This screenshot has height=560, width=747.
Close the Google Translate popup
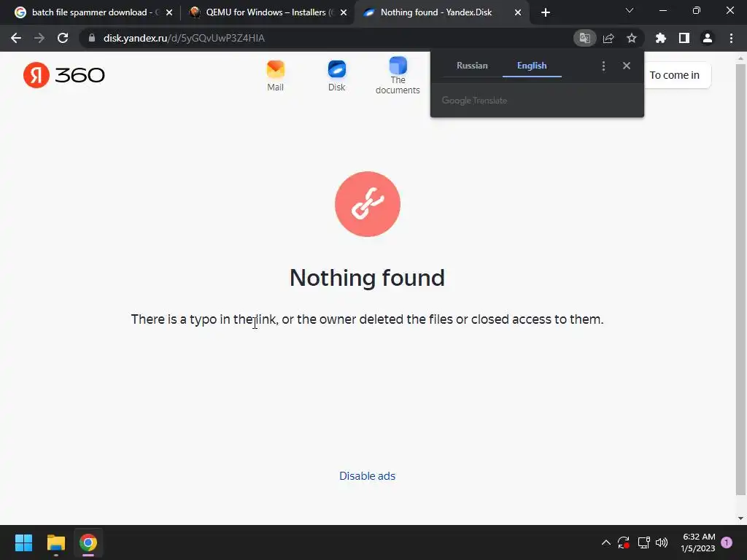[627, 66]
